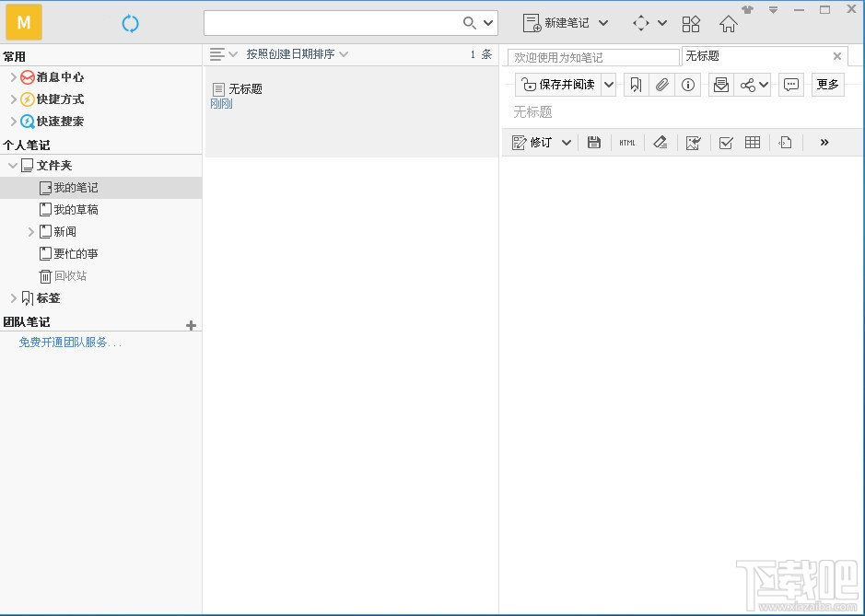Screen dimensions: 865x616
Task: Click the list view style icon
Action: pyautogui.click(x=217, y=54)
